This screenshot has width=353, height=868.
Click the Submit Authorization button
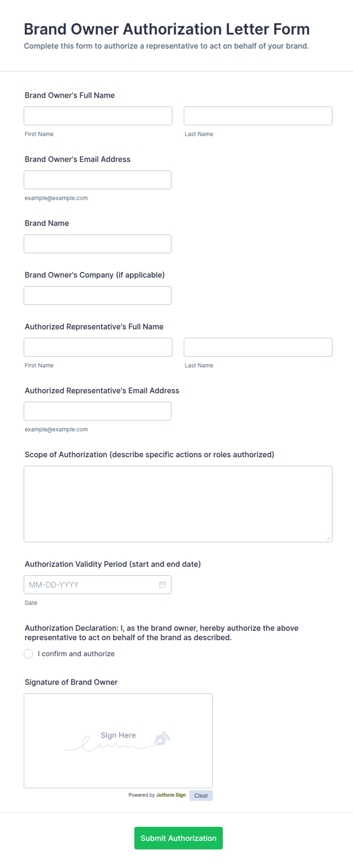coord(178,838)
